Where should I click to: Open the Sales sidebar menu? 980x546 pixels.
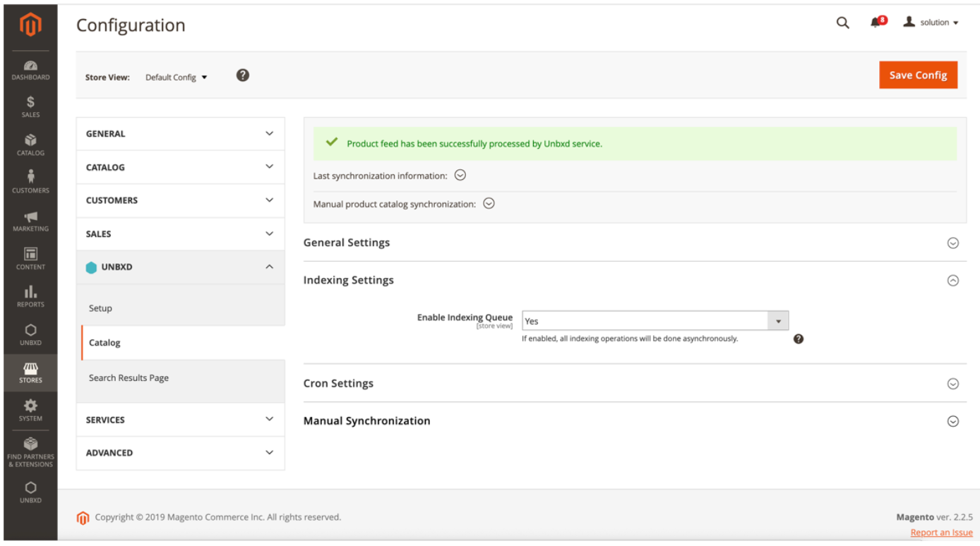point(30,107)
